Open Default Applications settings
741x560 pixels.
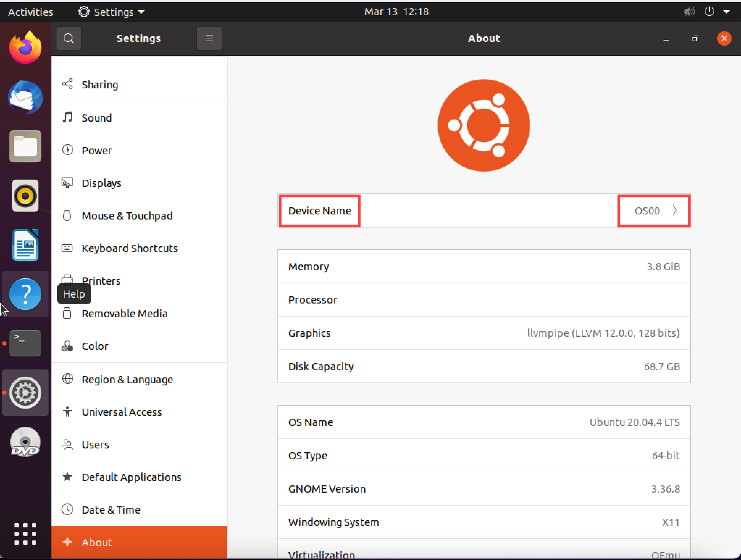139,477
